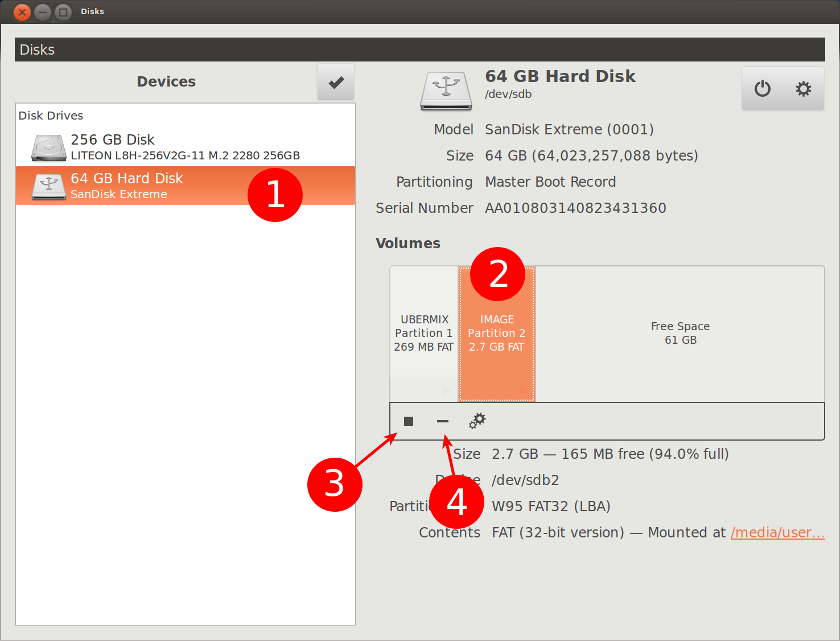This screenshot has width=840, height=641.
Task: Select the 61 GB Free Space block
Action: click(680, 334)
